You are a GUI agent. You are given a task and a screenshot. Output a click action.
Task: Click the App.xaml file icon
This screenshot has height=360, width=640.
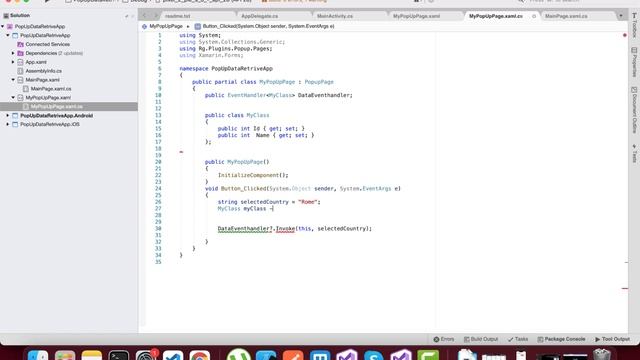(20, 62)
